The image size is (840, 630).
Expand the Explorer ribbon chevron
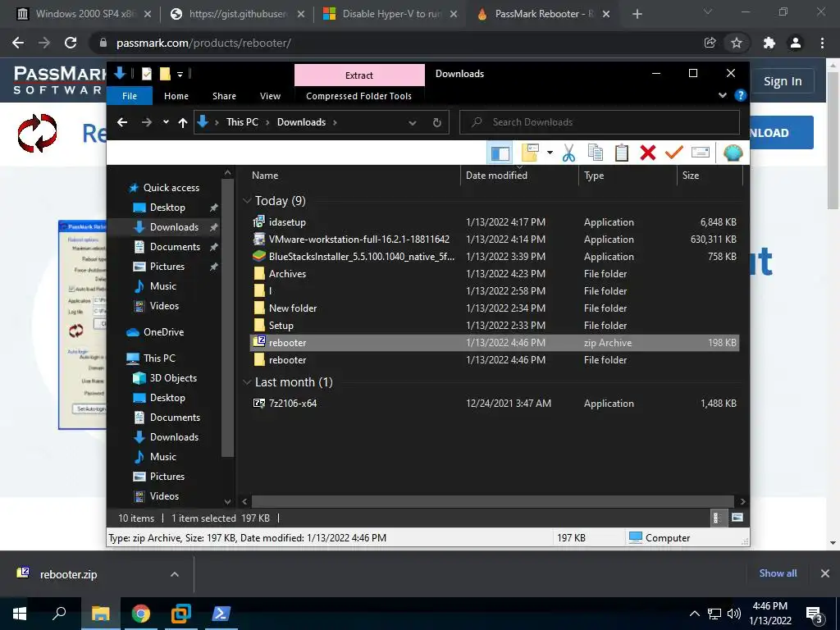click(722, 95)
